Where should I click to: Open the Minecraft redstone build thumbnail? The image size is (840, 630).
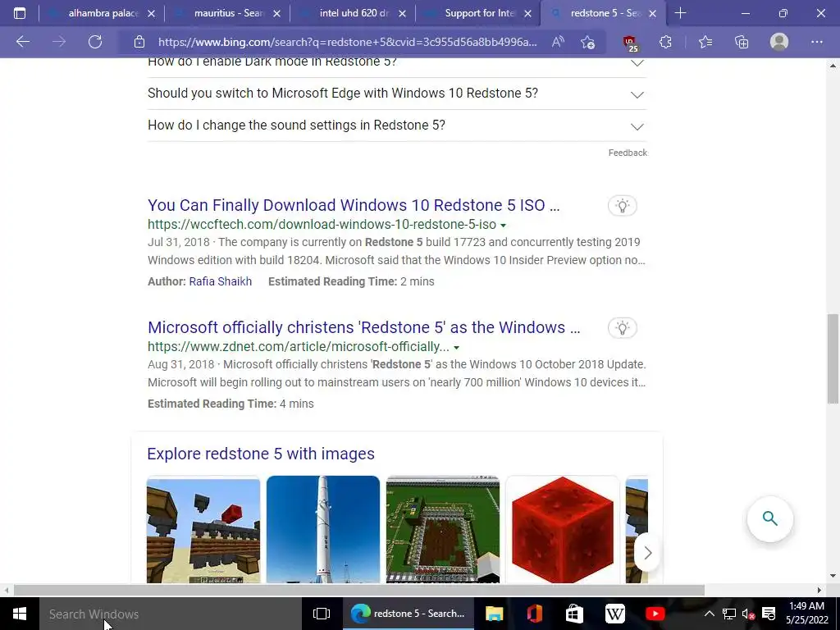[203, 529]
